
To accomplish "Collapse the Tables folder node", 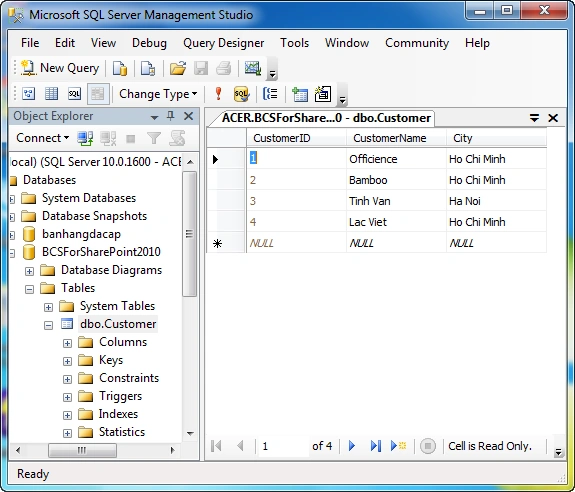I will (x=29, y=289).
